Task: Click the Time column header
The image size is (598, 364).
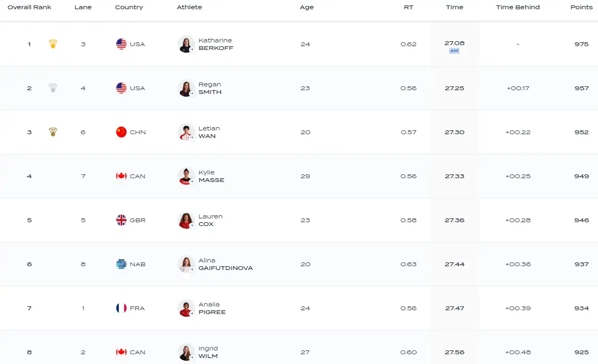Action: 455,7
